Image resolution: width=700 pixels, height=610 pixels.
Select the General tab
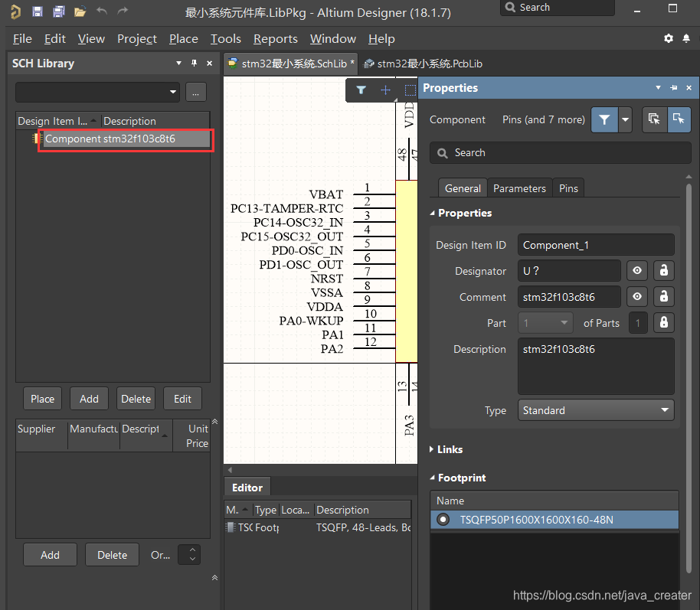(463, 188)
